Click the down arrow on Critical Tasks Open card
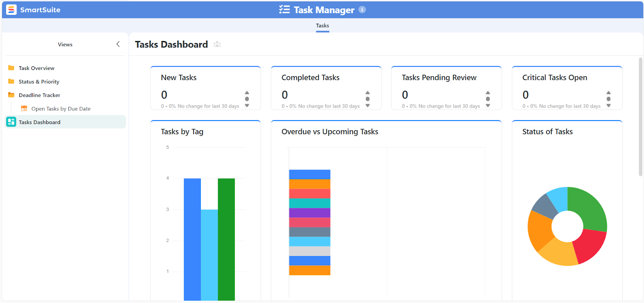This screenshot has width=644, height=303. pyautogui.click(x=609, y=106)
